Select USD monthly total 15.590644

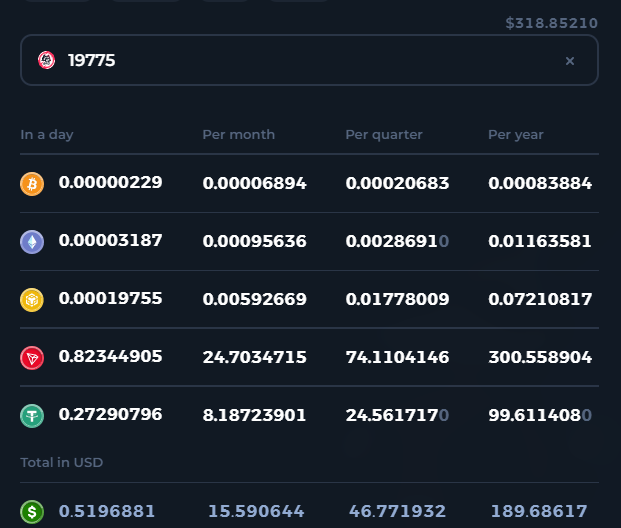pyautogui.click(x=256, y=511)
